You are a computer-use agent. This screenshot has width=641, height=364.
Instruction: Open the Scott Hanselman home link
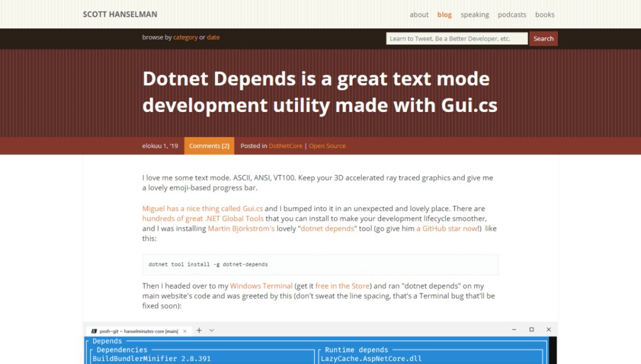[120, 14]
